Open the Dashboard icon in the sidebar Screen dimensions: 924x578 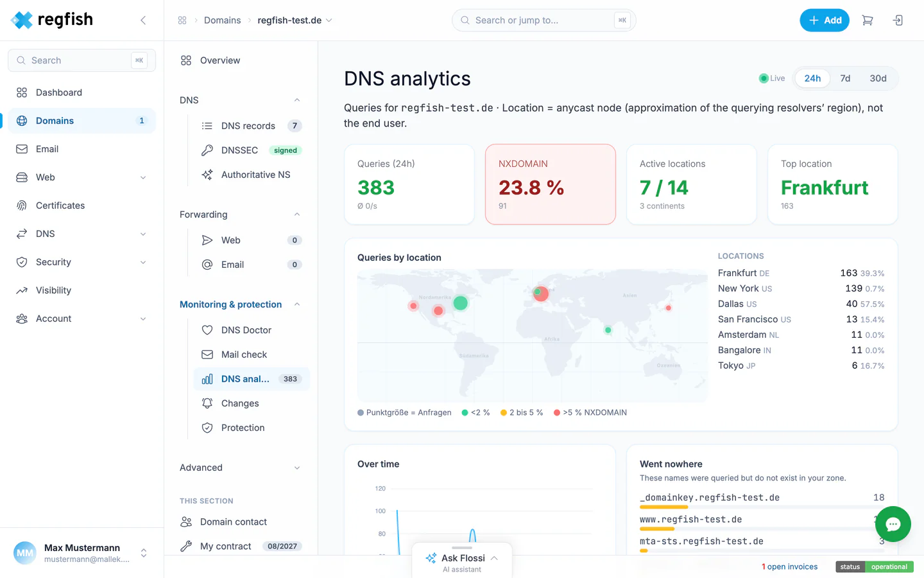(x=22, y=92)
